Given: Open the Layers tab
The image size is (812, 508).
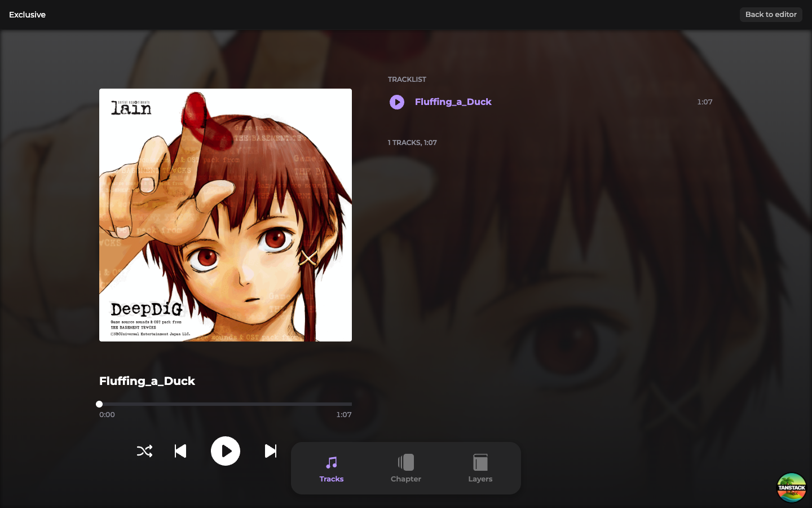Looking at the screenshot, I should (x=480, y=468).
